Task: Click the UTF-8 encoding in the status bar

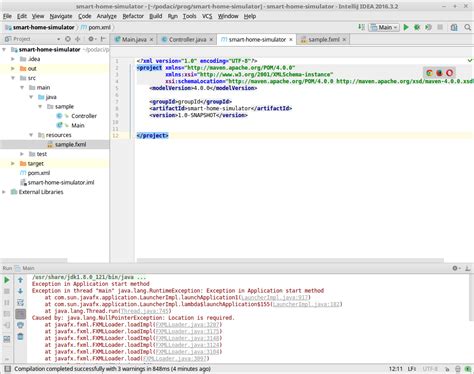Action: pyautogui.click(x=430, y=369)
